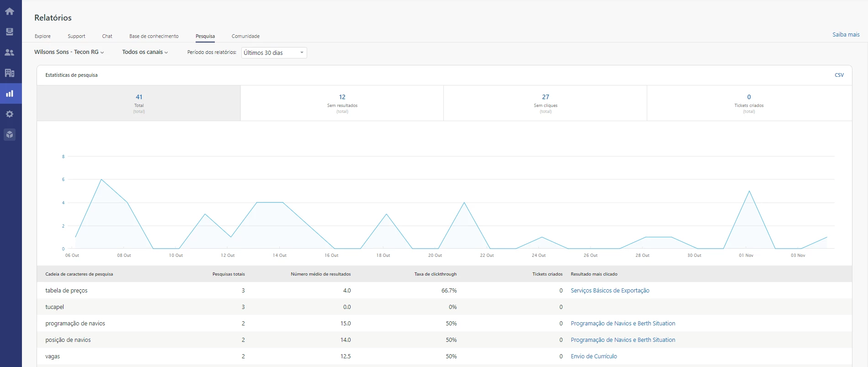
Task: Click Resultado mais clicado column header
Action: point(594,274)
